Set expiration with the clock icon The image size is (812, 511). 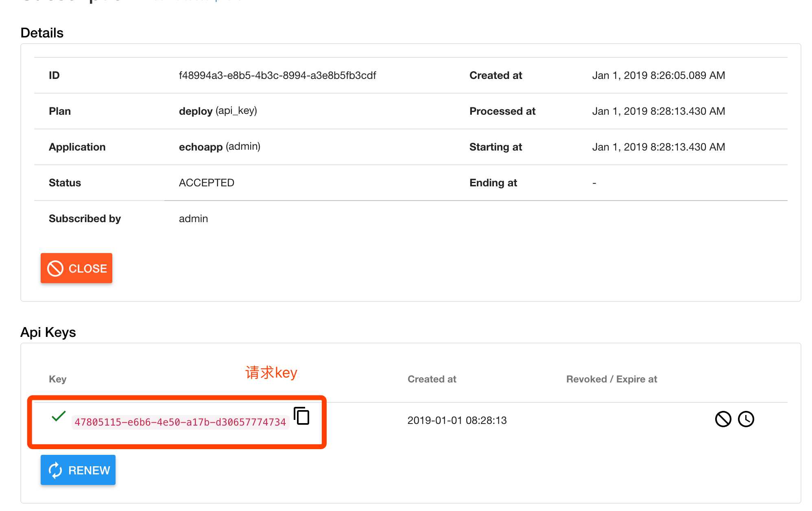point(746,419)
